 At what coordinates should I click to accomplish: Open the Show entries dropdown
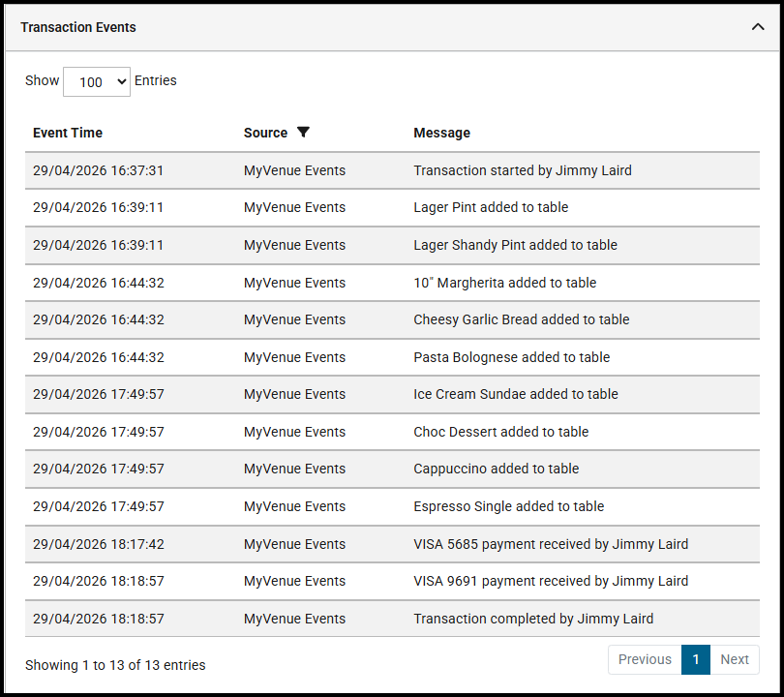[96, 82]
